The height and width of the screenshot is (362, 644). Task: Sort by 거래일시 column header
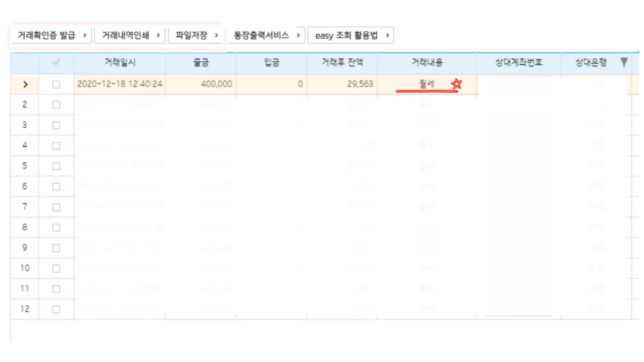pos(120,63)
